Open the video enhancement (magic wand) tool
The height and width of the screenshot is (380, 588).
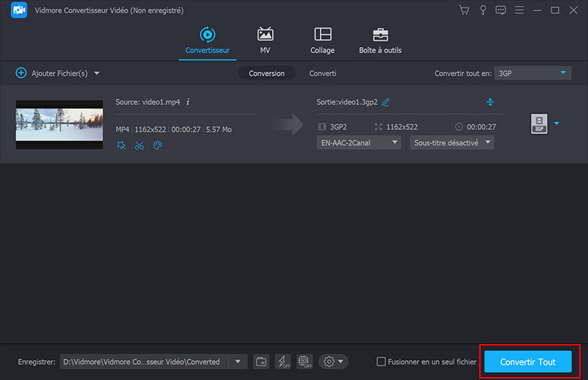(x=121, y=146)
